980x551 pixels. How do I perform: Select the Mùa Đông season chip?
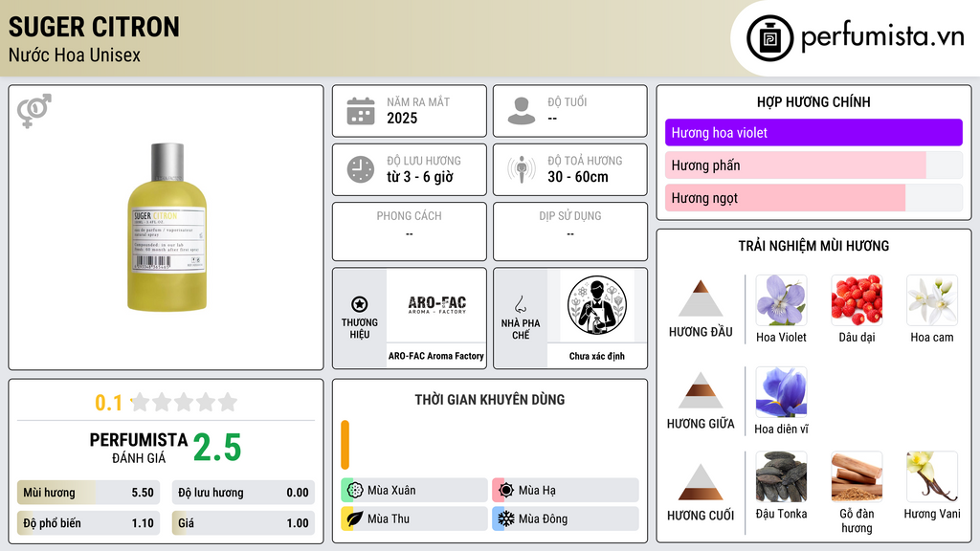566,518
